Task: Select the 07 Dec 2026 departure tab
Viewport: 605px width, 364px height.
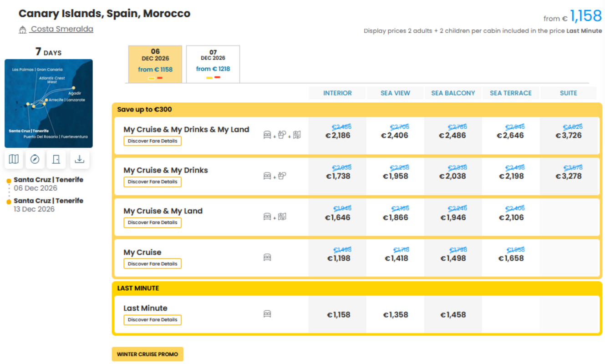Action: coord(213,64)
